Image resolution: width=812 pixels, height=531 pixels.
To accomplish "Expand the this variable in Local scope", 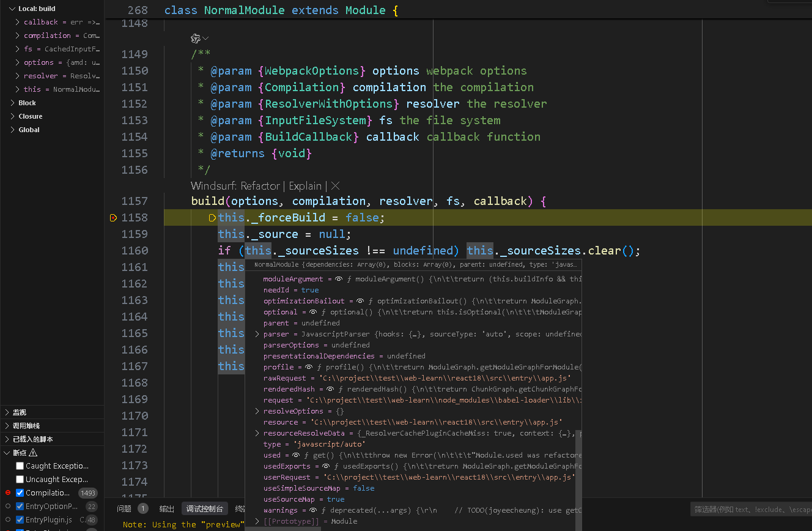I will 18,89.
